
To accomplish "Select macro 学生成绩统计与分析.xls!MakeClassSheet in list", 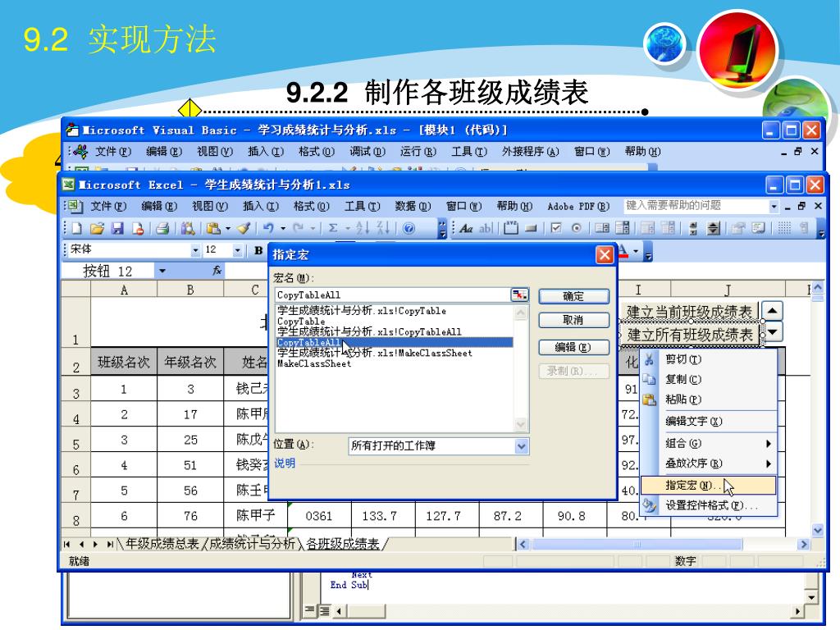I will (x=375, y=353).
